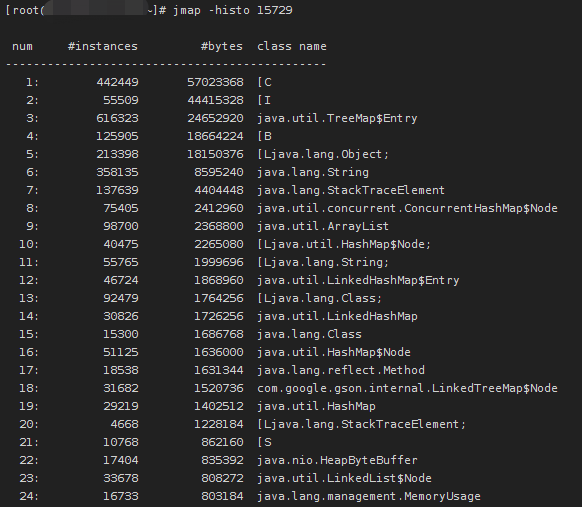Viewport: 582px width, 507px height.
Task: Click instance count 213398
Action: pos(117,154)
